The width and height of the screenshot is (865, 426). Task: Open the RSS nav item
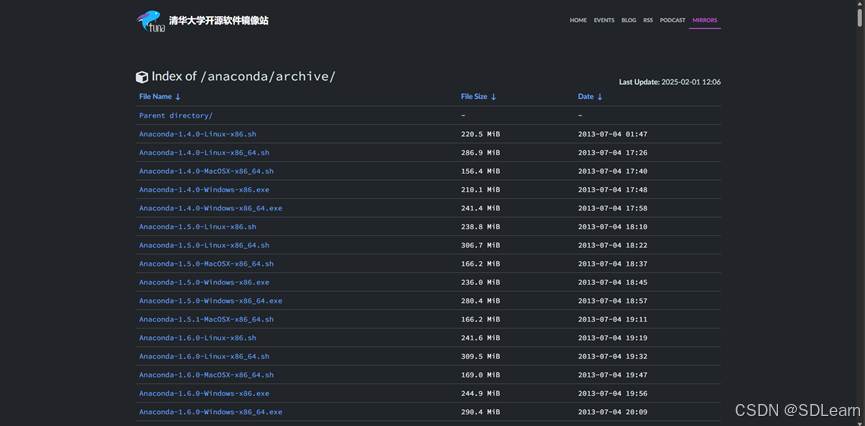click(648, 20)
